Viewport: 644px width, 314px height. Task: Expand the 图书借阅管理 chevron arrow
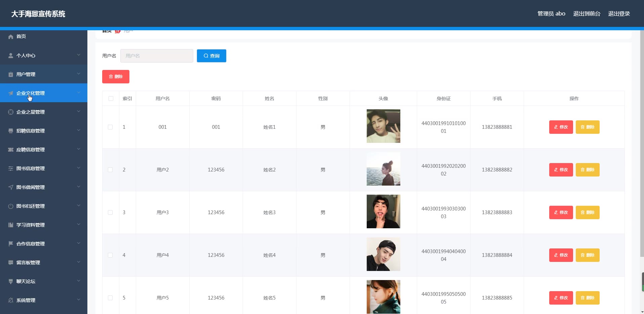point(79,187)
